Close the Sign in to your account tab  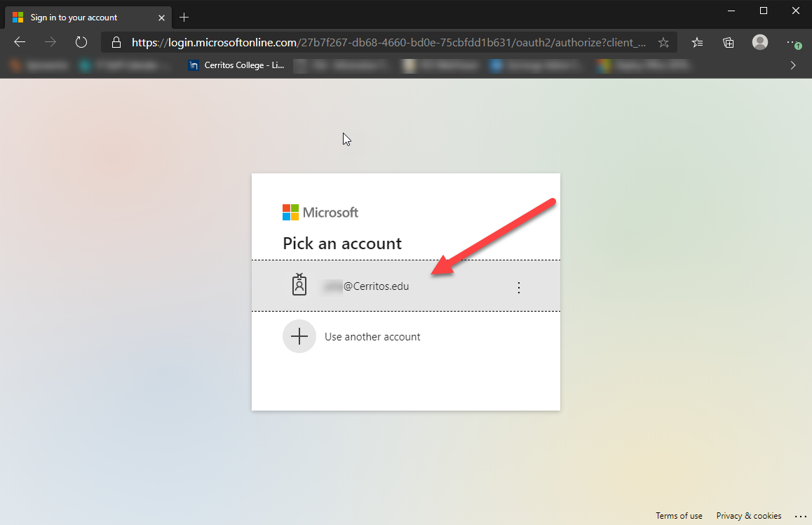(161, 18)
